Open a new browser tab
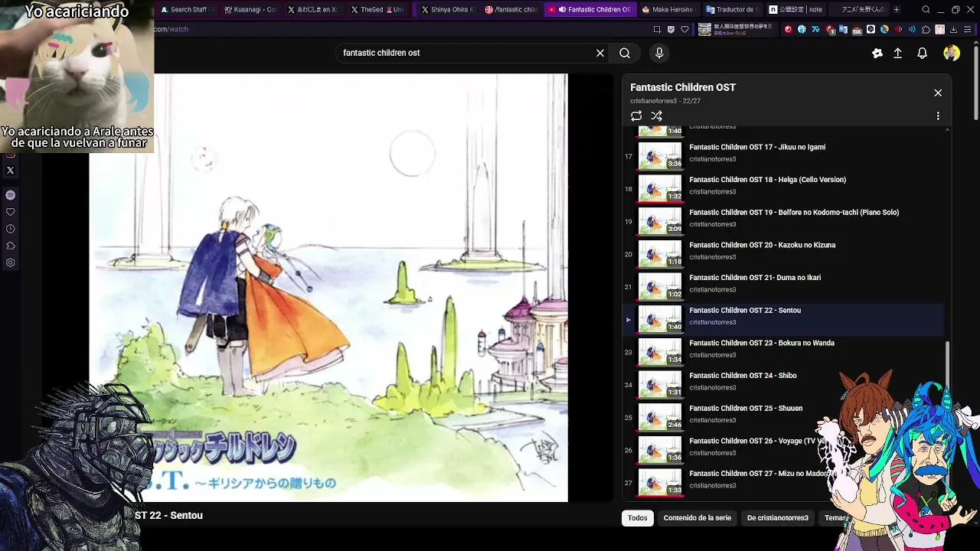This screenshot has height=551, width=980. 897,9
